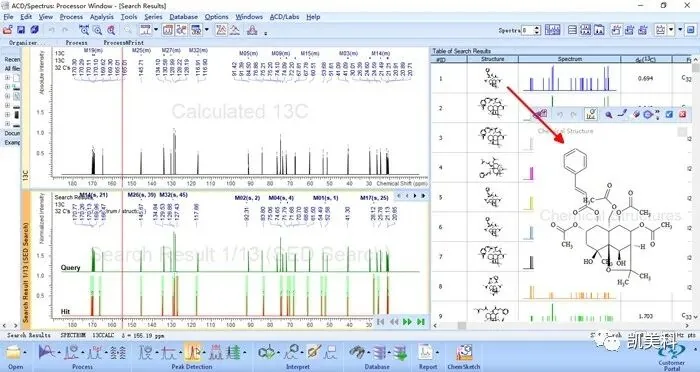
Task: Click the Hit spectrum label
Action: point(66,311)
